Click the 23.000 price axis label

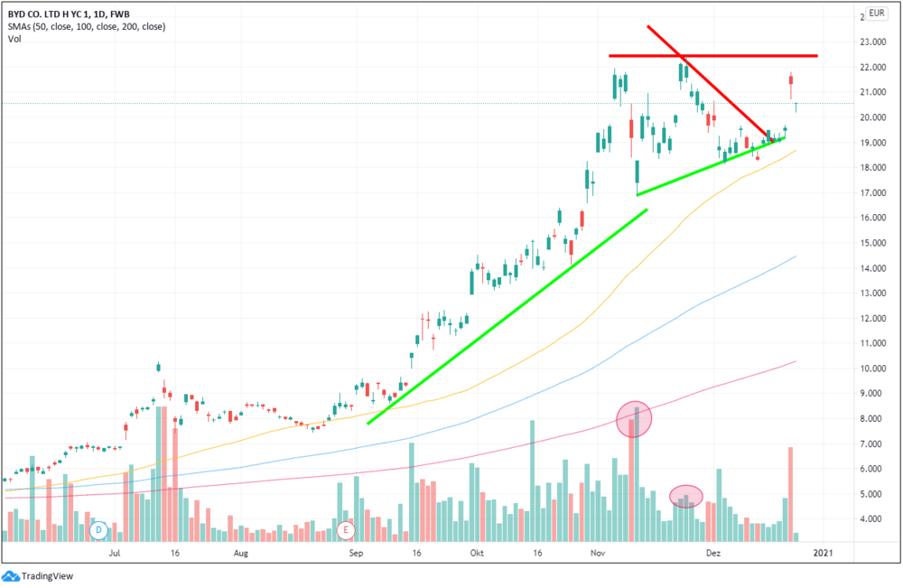click(x=873, y=42)
